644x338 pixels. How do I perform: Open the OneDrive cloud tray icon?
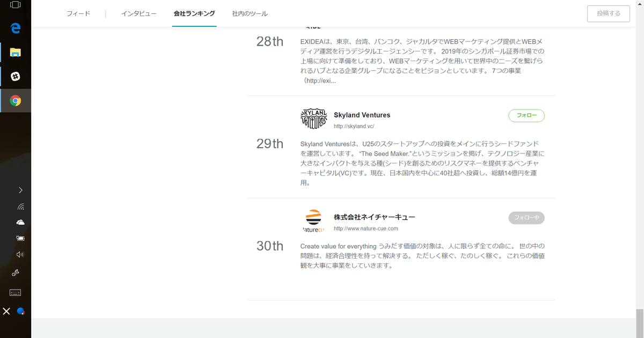[x=20, y=222]
